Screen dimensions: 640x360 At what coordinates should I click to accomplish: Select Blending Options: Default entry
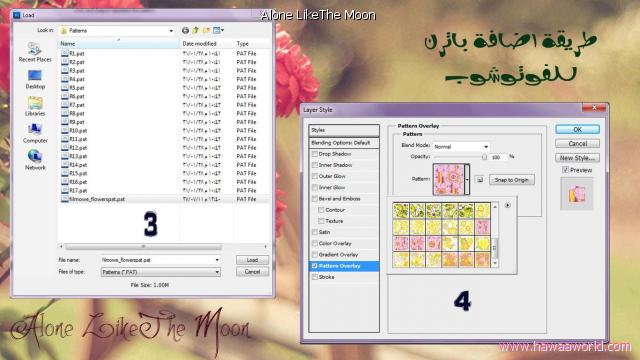click(x=344, y=143)
